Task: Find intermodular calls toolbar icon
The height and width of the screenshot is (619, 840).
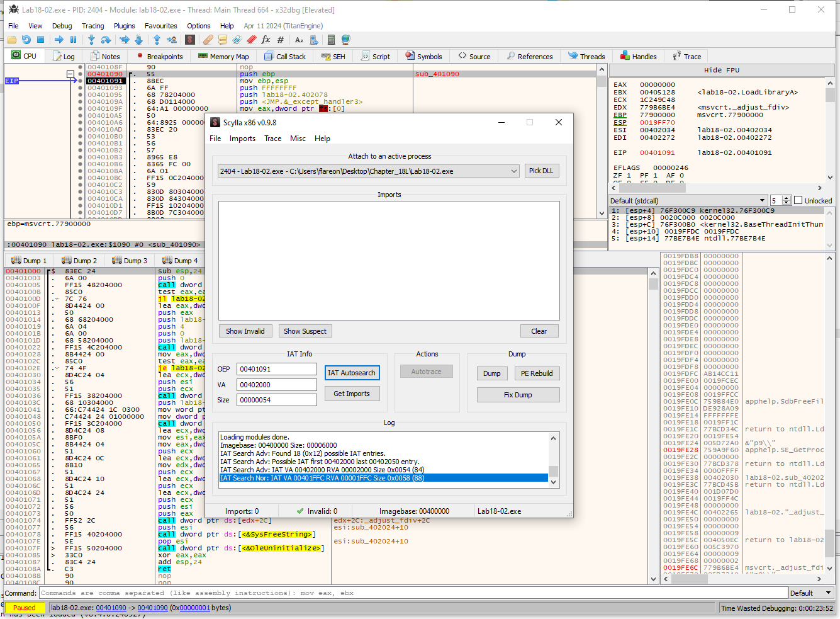Action: [x=313, y=40]
